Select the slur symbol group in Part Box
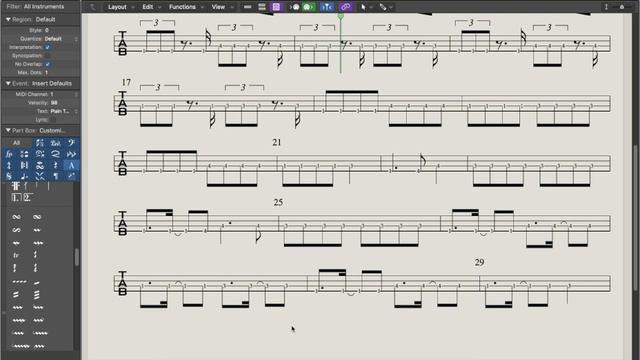 point(56,154)
